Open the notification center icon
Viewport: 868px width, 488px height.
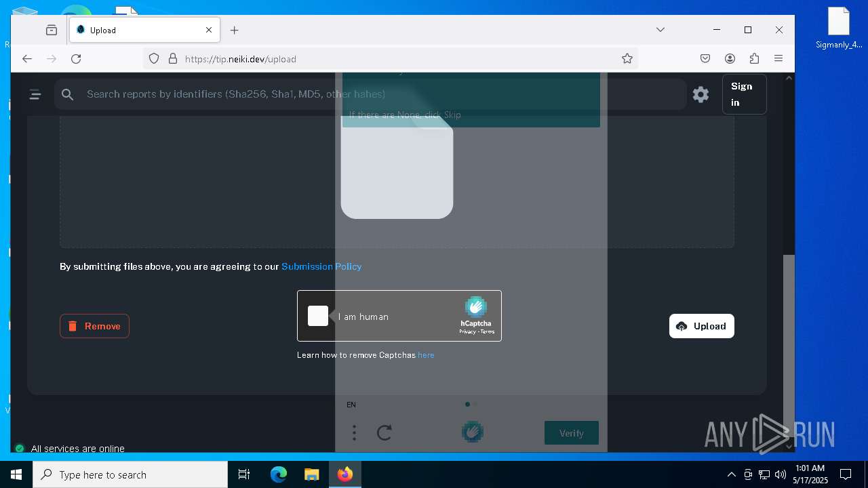click(846, 474)
